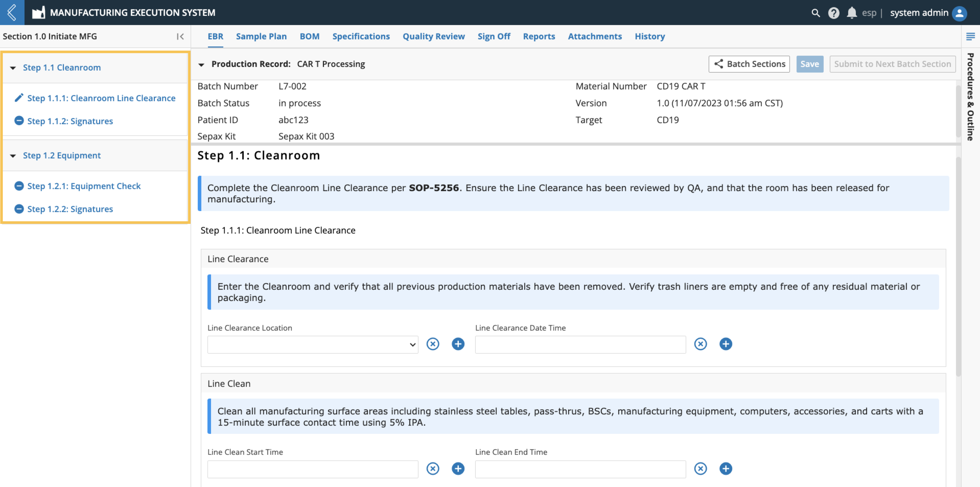This screenshot has height=487, width=980.
Task: Open the Procedures & Outline panel icon
Action: tap(971, 37)
